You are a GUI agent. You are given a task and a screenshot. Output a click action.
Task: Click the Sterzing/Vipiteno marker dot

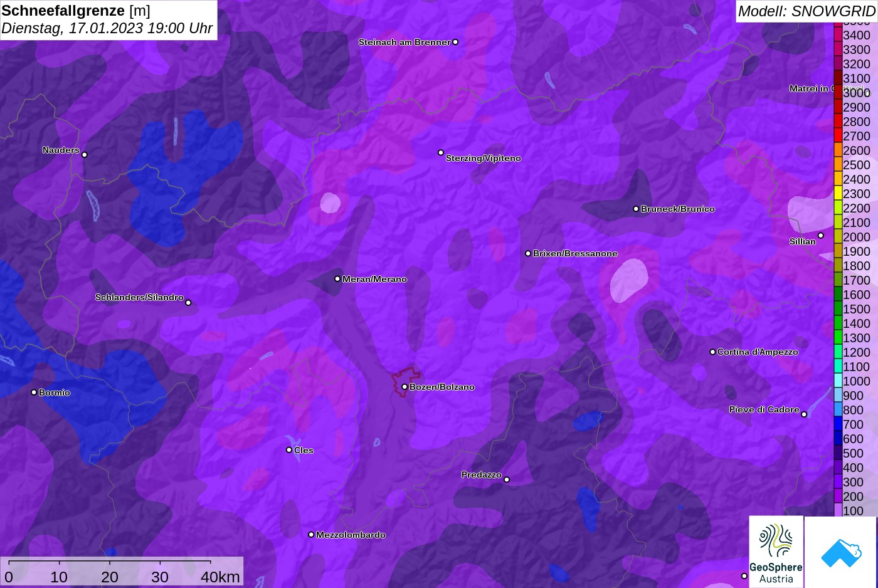point(441,152)
